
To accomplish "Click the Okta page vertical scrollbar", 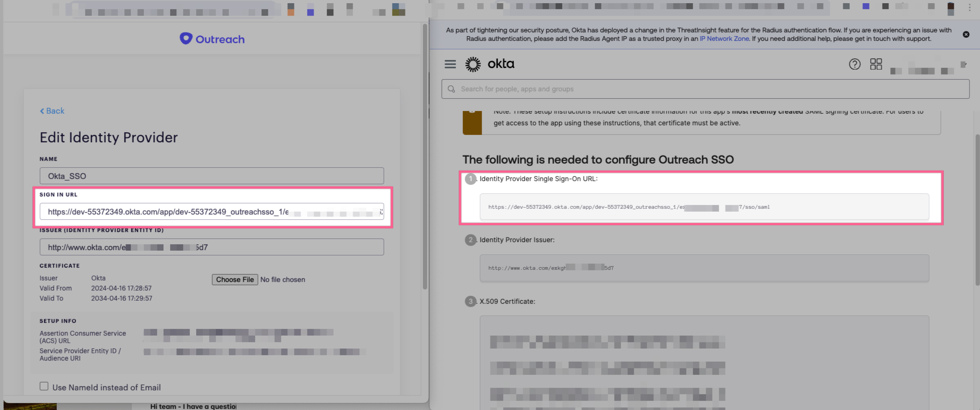I will [977, 210].
